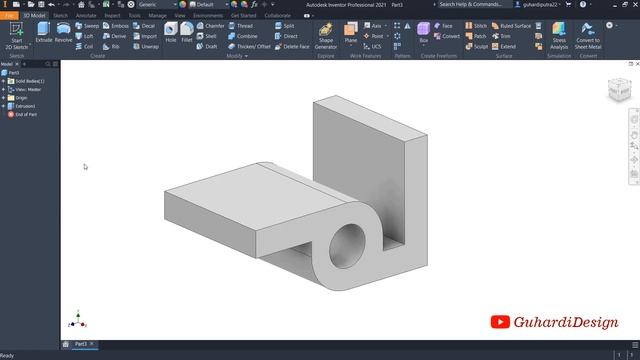Select the freeform Convert tool
The image size is (640, 360).
[x=447, y=36]
